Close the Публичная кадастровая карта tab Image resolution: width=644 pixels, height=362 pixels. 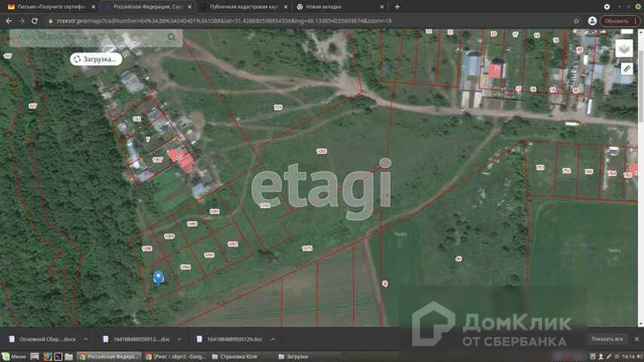pyautogui.click(x=286, y=7)
